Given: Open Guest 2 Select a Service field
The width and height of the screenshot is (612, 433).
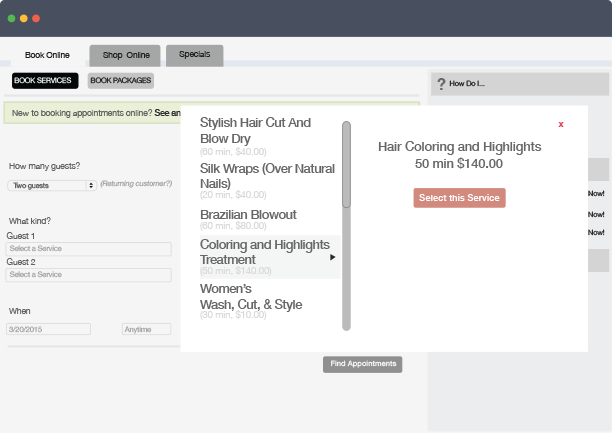Looking at the screenshot, I should [x=88, y=274].
